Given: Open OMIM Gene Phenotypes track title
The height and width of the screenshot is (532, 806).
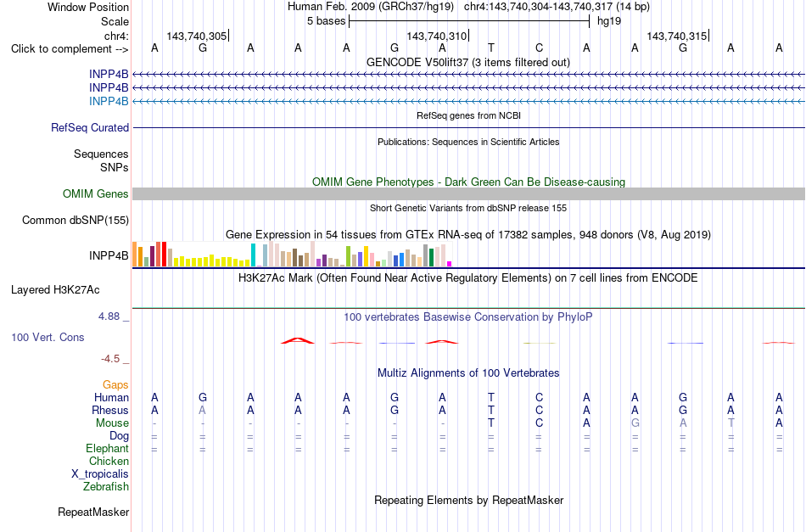Looking at the screenshot, I should pos(468,182).
